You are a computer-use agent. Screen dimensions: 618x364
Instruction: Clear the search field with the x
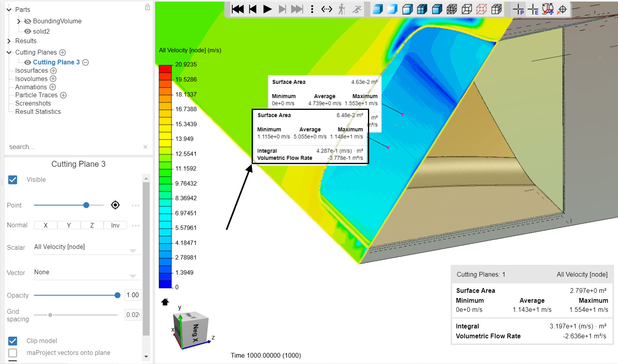(x=145, y=147)
